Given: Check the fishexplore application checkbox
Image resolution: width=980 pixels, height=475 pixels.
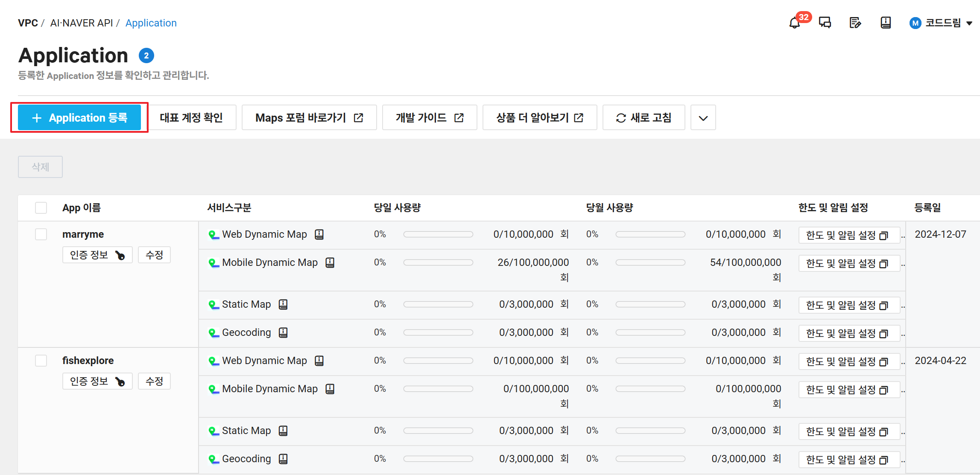Looking at the screenshot, I should click(x=41, y=361).
